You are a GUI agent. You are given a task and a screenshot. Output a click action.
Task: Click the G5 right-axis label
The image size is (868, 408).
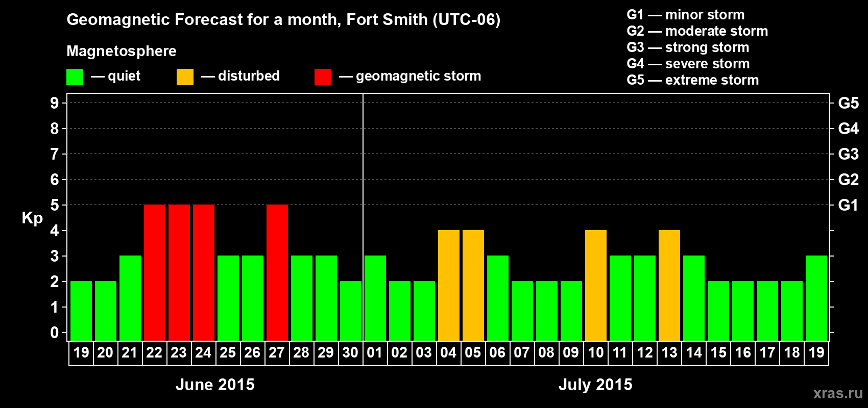pos(848,103)
